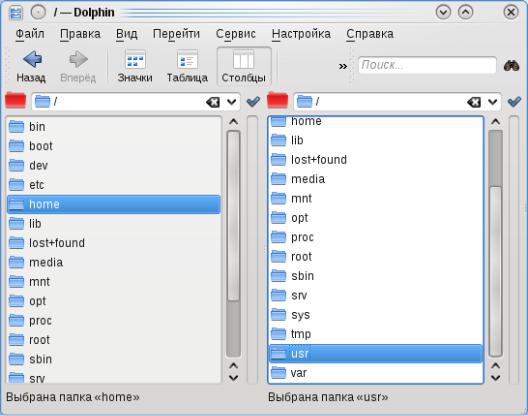Select srv folder in right pane
The width and height of the screenshot is (528, 416).
(x=376, y=295)
